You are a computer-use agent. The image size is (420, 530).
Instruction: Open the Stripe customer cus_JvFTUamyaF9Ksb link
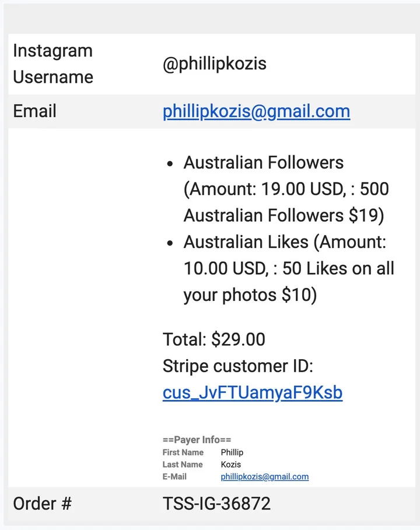click(x=252, y=392)
